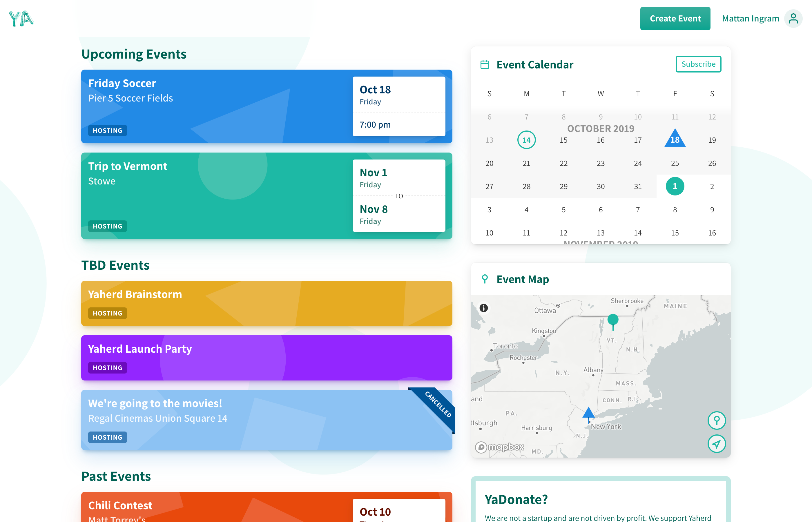Select October 18 triangle on calendar

[675, 139]
